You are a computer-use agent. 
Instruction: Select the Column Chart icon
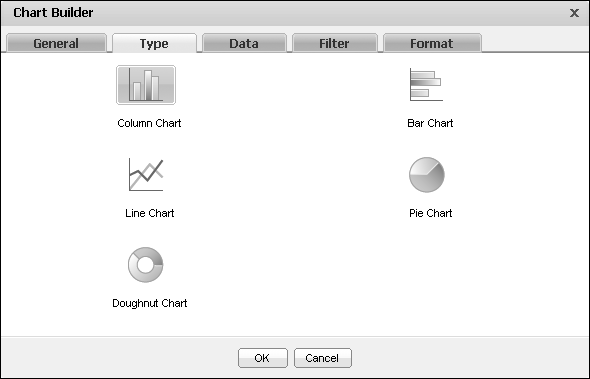click(x=146, y=85)
